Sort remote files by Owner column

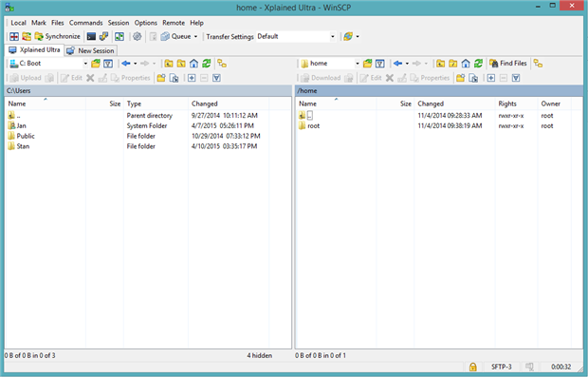click(x=554, y=104)
